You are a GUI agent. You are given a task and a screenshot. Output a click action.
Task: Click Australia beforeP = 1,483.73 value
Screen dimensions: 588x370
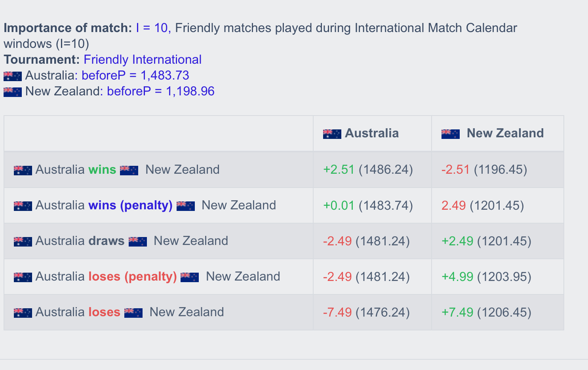[135, 75]
